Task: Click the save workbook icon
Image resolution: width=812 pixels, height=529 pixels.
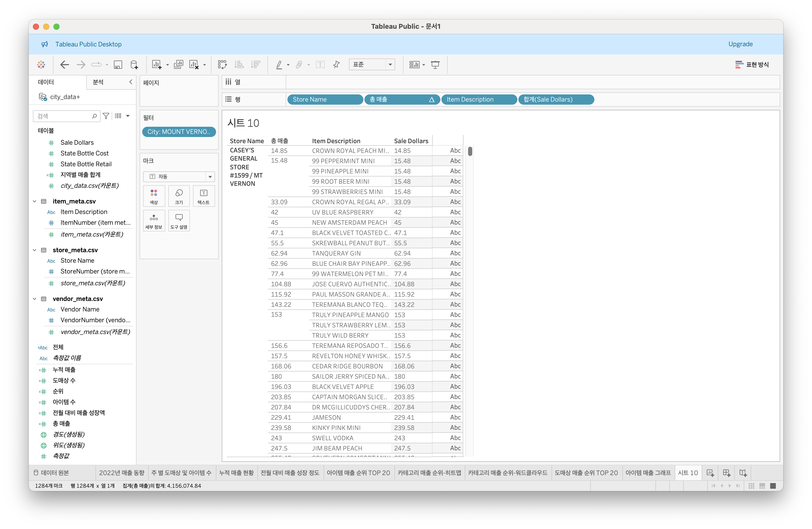Action: (x=118, y=65)
